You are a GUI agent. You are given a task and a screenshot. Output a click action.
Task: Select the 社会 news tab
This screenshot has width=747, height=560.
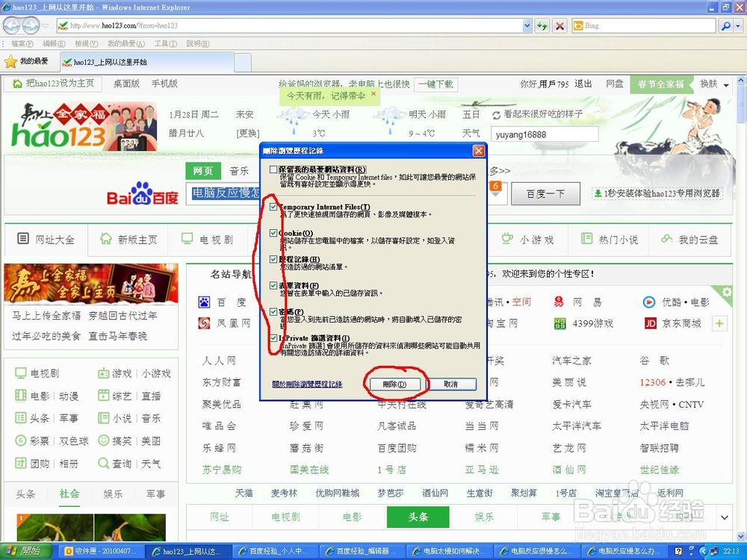click(x=69, y=494)
